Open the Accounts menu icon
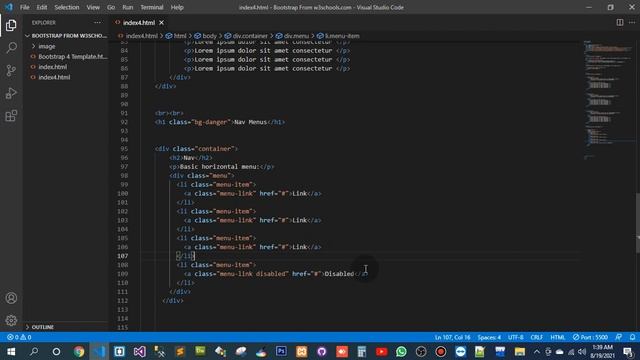The image size is (640, 360). 11,298
